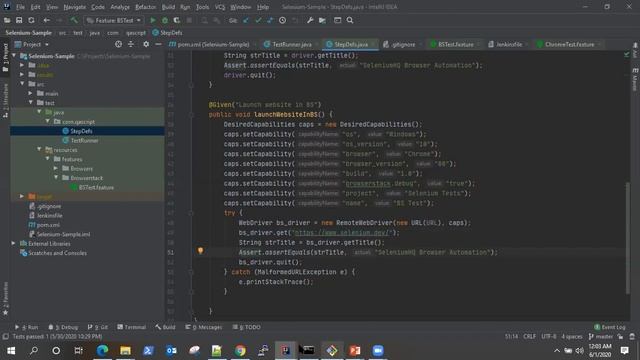
Task: Click the green Debug bug icon
Action: (165, 20)
